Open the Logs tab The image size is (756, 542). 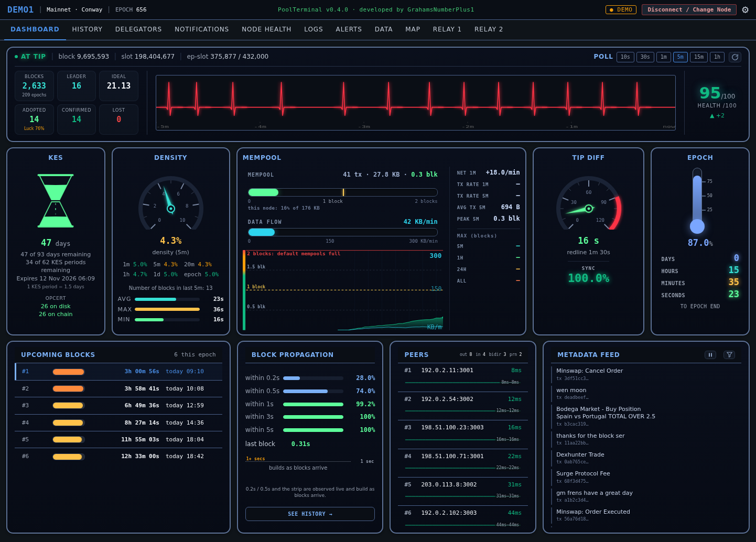click(x=314, y=29)
